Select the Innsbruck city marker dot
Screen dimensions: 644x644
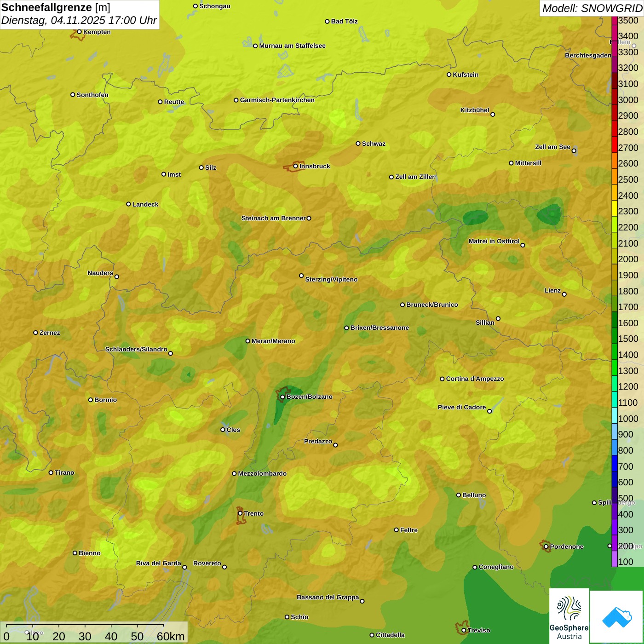pyautogui.click(x=296, y=166)
